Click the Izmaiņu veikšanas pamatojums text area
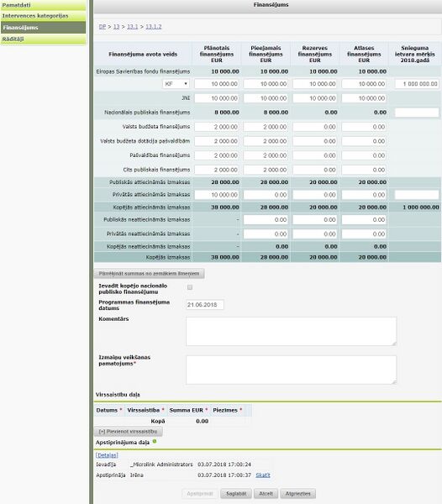442x504 pixels. point(292,370)
